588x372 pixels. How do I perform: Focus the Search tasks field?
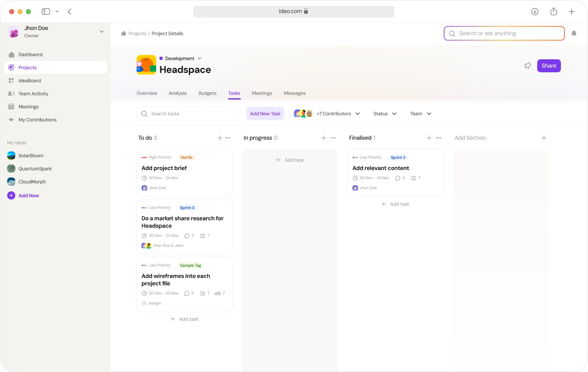[x=188, y=114]
